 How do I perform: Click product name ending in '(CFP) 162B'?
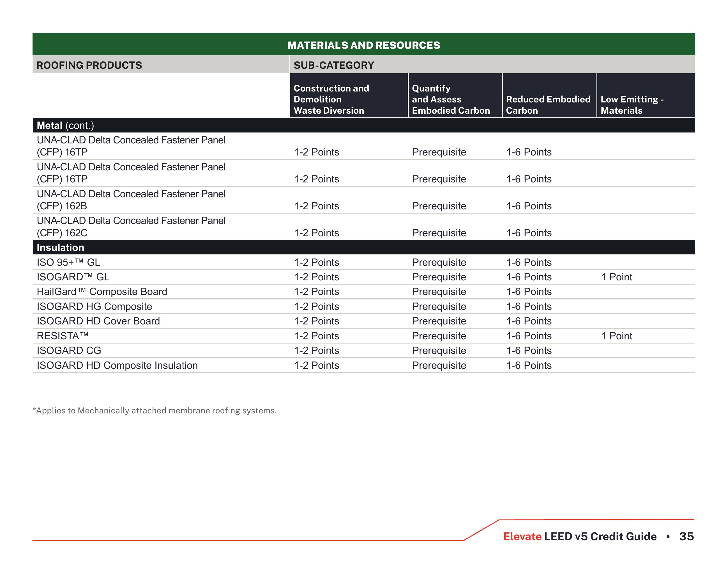click(131, 200)
